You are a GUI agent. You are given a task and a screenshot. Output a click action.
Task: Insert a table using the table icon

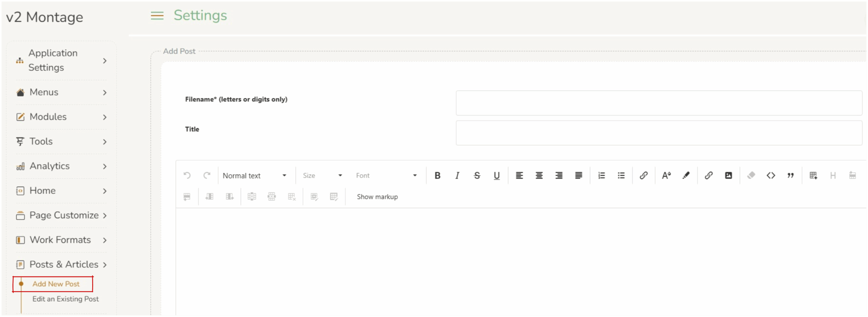[x=813, y=175]
